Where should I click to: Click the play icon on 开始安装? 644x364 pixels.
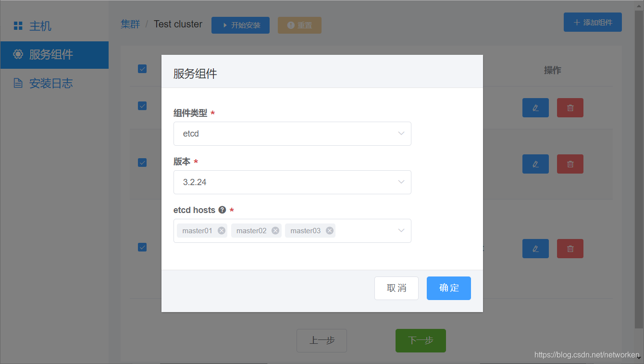[225, 25]
